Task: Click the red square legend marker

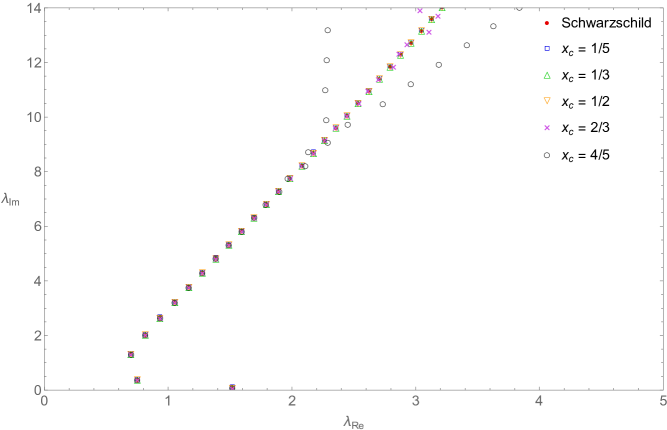Action: point(546,22)
